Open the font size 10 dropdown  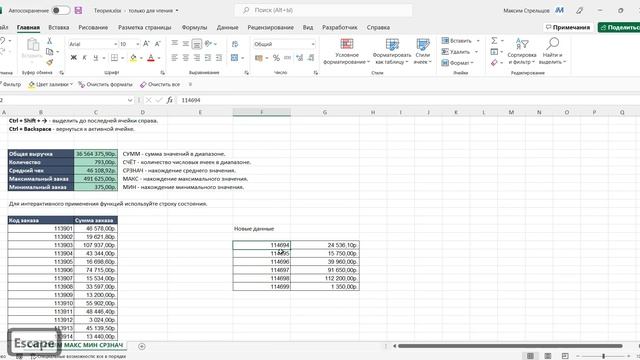tap(138, 44)
